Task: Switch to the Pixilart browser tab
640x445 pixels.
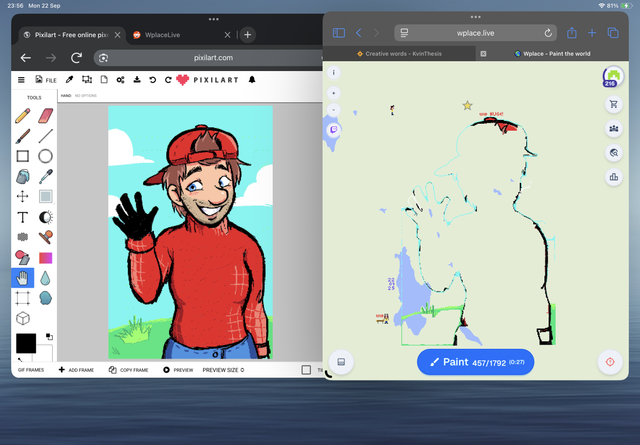Action: pyautogui.click(x=65, y=35)
